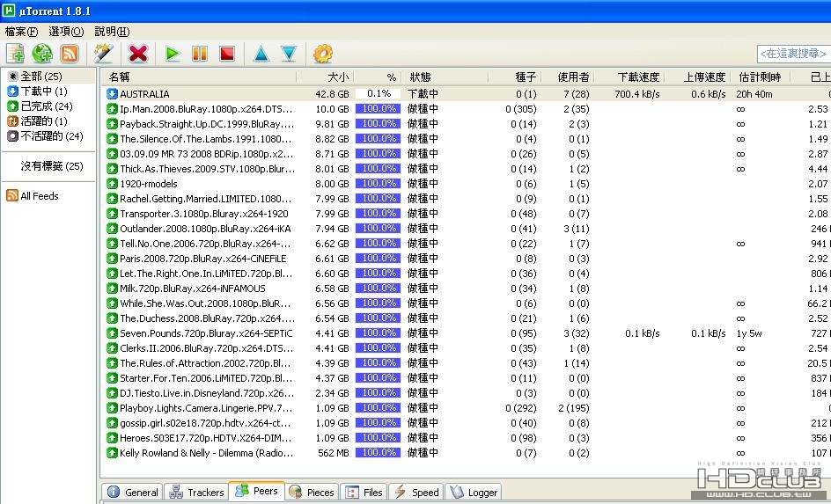
Task: Select Paris.2008.720p torrent row
Action: coord(466,259)
